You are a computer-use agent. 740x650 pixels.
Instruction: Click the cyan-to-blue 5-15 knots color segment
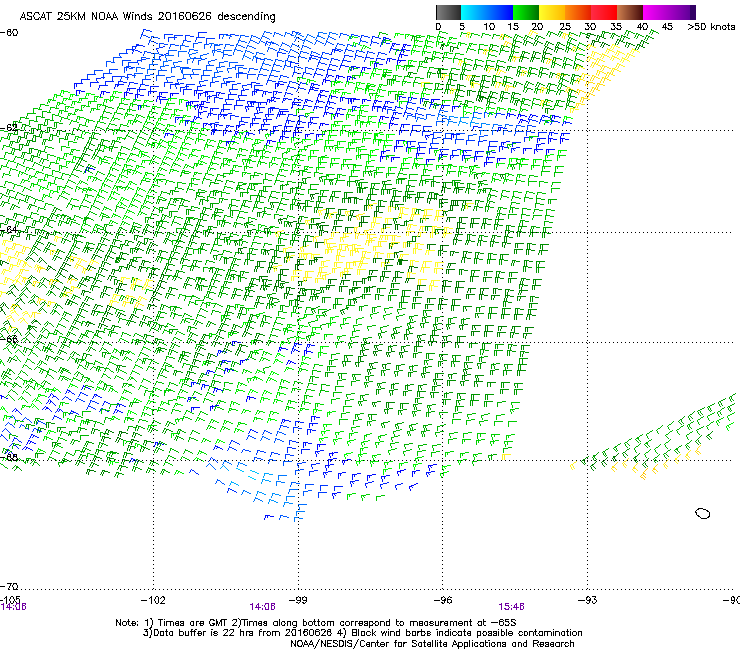pos(487,12)
